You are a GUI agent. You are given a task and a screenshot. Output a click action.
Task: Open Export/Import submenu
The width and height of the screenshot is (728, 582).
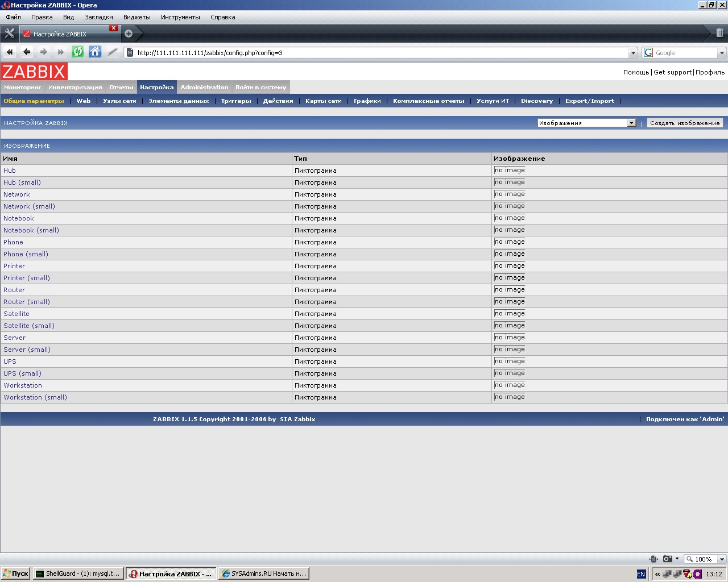(590, 101)
